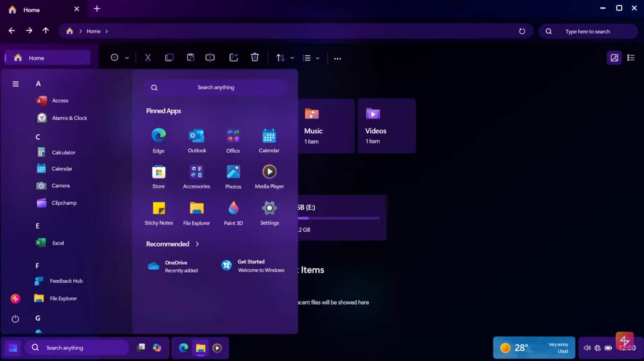The height and width of the screenshot is (361, 644).
Task: Toggle details view using the list icon
Action: coord(630,57)
